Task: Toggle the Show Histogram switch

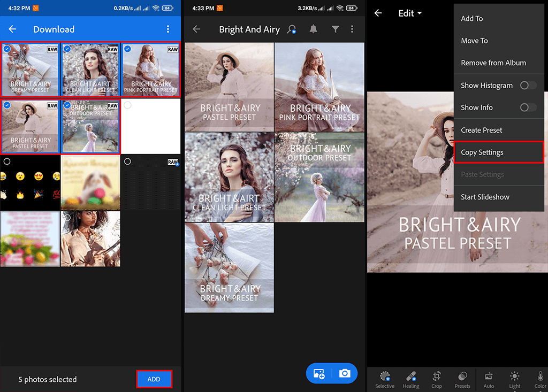Action: 528,86
